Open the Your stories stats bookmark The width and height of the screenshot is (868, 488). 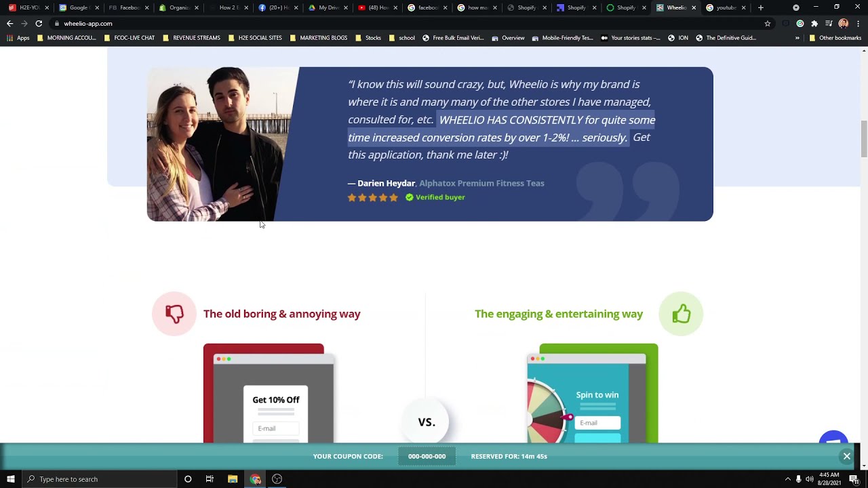coord(630,38)
